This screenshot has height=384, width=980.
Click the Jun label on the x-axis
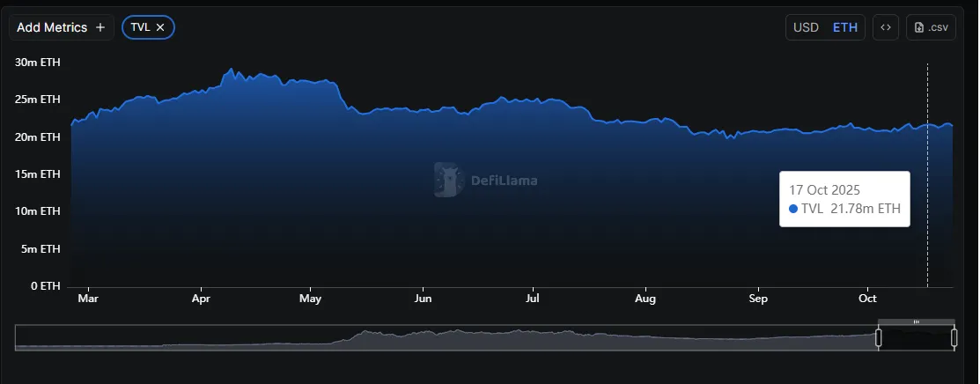[x=424, y=299]
